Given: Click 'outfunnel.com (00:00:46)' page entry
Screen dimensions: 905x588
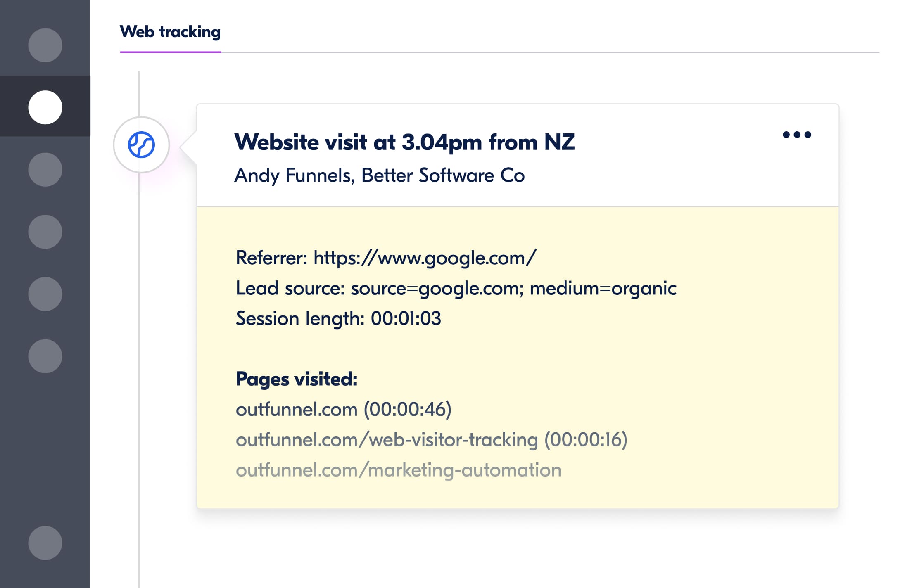Looking at the screenshot, I should (344, 410).
